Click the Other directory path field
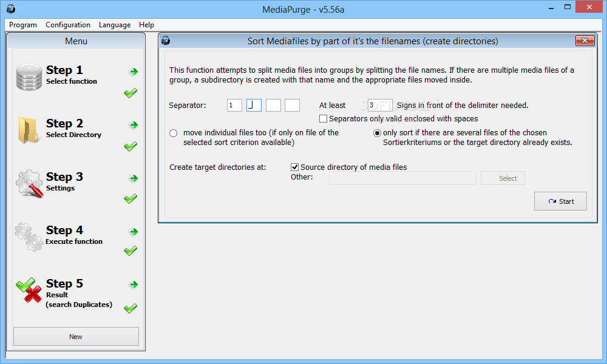 point(402,178)
